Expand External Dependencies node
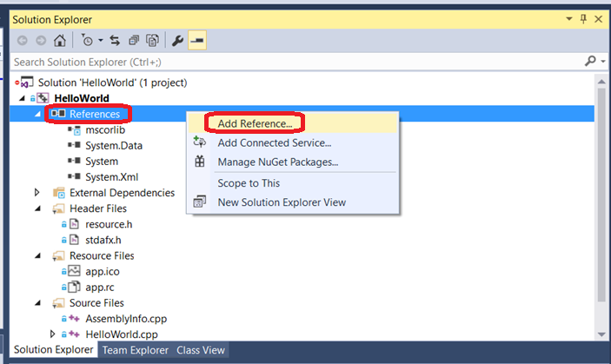611x364 pixels. coord(37,192)
